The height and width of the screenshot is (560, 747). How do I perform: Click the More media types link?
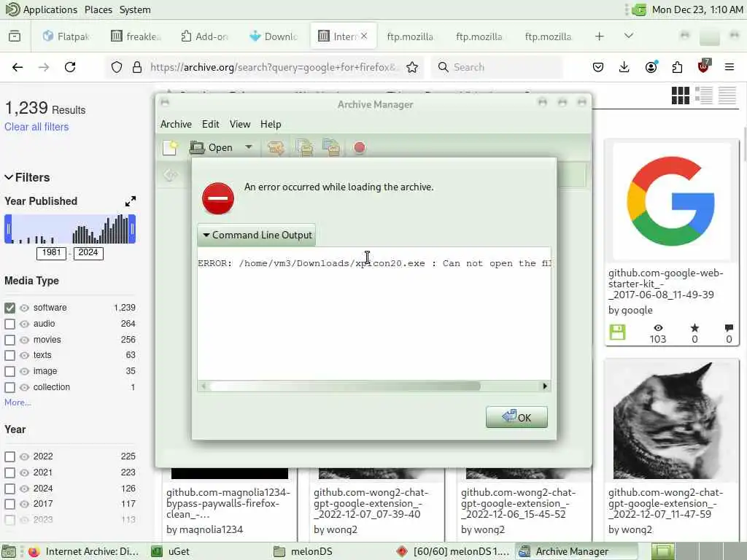click(x=18, y=402)
